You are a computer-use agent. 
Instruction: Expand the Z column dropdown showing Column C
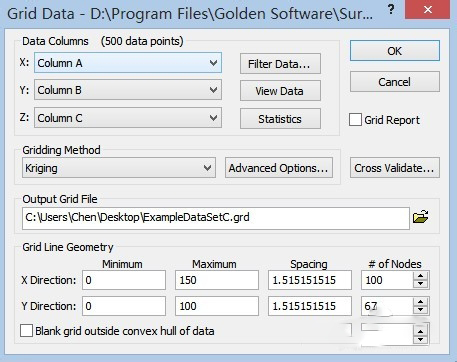[x=128, y=118]
